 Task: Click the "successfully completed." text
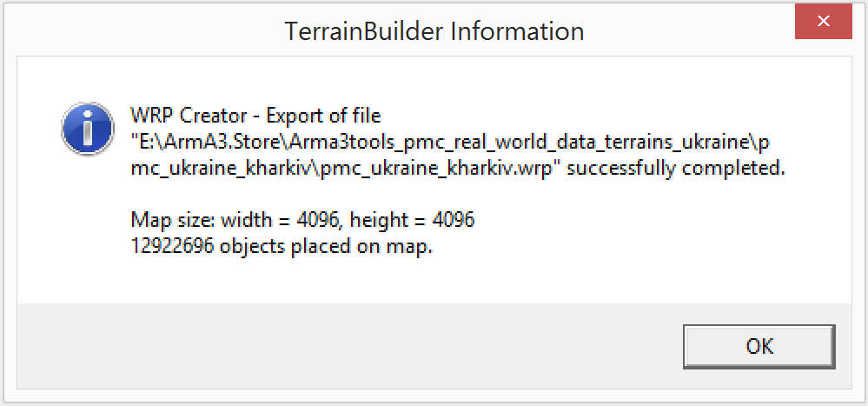(x=676, y=169)
